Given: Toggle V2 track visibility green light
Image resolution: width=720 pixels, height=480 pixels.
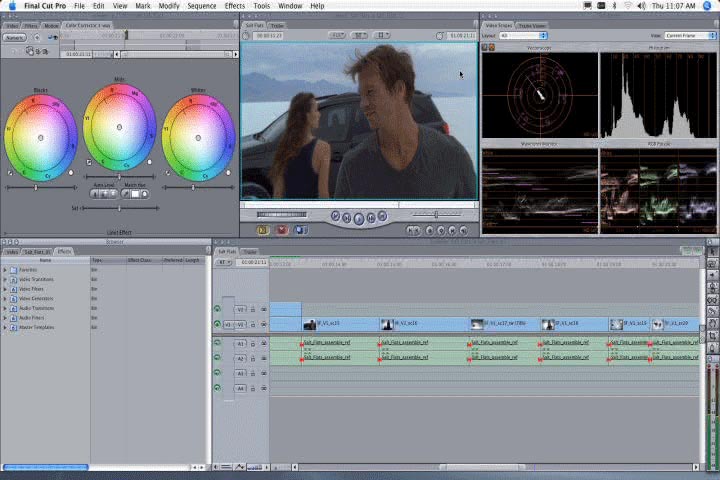Looking at the screenshot, I should coord(217,309).
